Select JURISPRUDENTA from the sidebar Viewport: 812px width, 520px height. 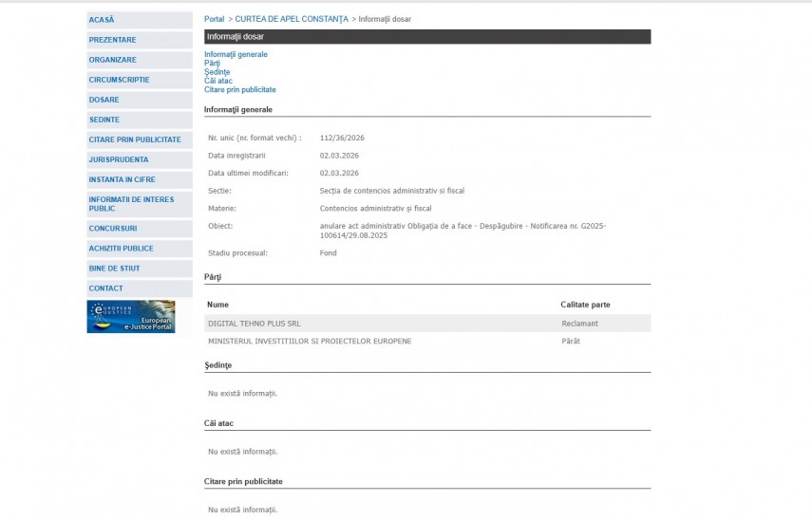119,159
